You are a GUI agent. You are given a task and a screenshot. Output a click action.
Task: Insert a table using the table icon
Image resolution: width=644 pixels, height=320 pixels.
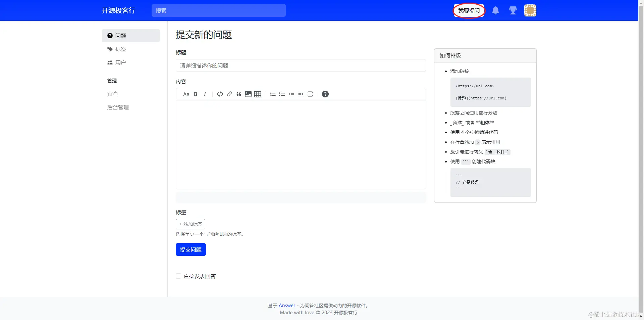(258, 94)
